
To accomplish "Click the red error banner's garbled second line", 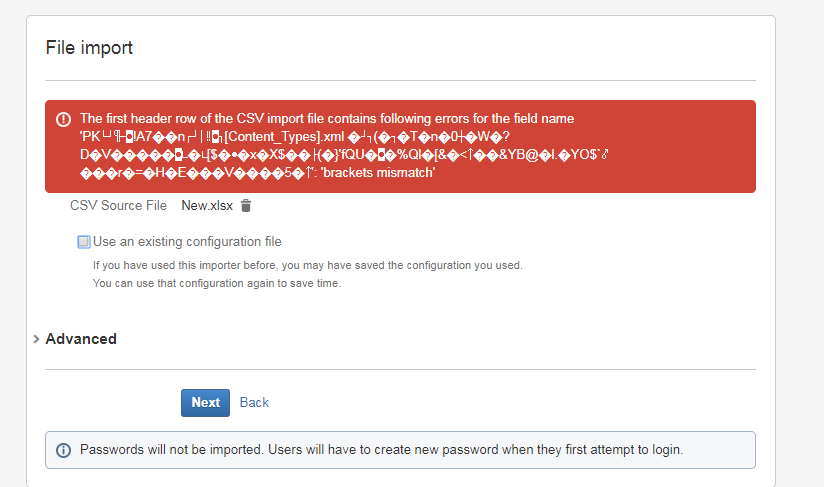I will (x=295, y=137).
